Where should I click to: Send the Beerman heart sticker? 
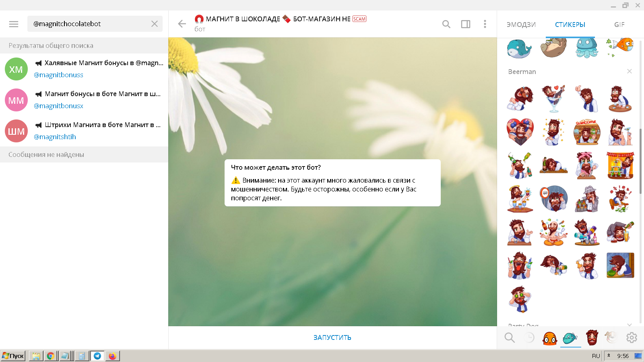(x=520, y=132)
